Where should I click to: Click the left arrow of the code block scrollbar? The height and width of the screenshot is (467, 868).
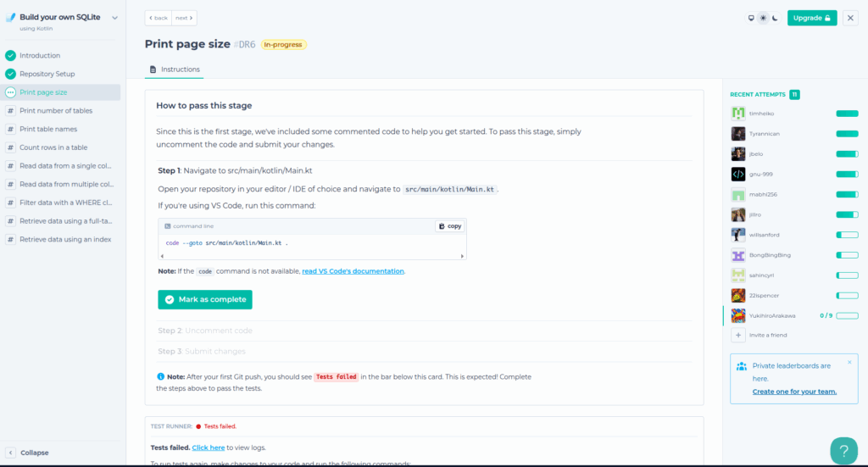tap(162, 256)
